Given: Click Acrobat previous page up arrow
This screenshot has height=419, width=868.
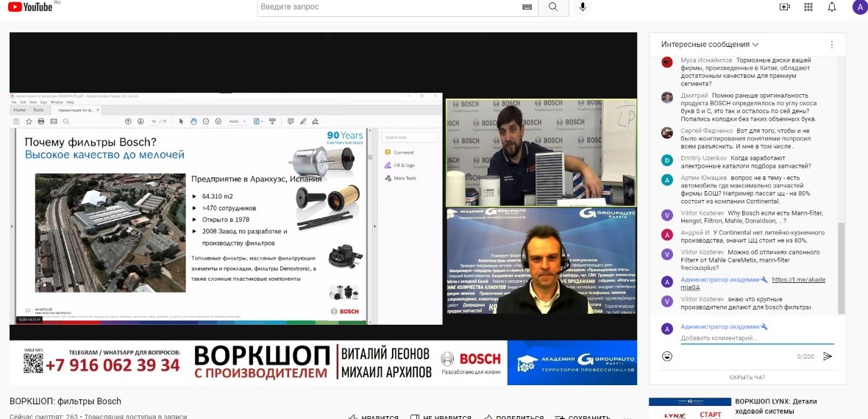Looking at the screenshot, I should coord(128,121).
